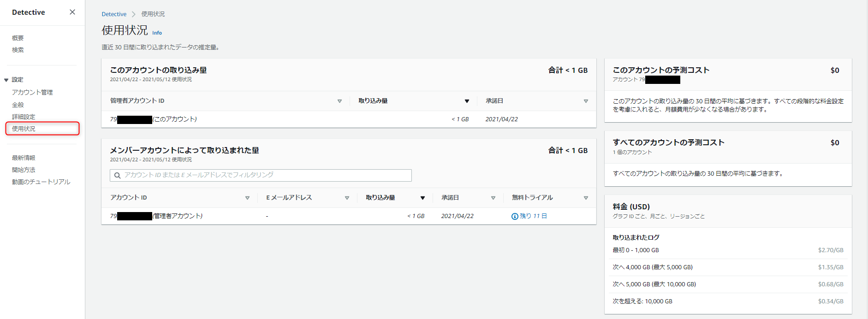This screenshot has height=319, width=868.
Task: Click the free trial info icon
Action: coord(515,216)
